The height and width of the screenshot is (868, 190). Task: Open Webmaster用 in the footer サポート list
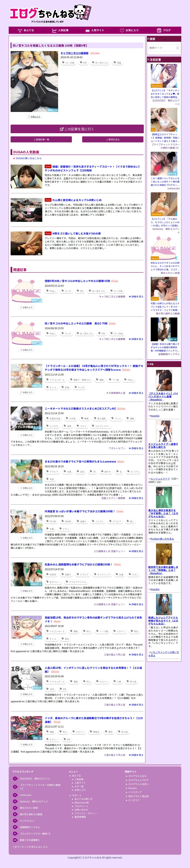(x=82, y=802)
